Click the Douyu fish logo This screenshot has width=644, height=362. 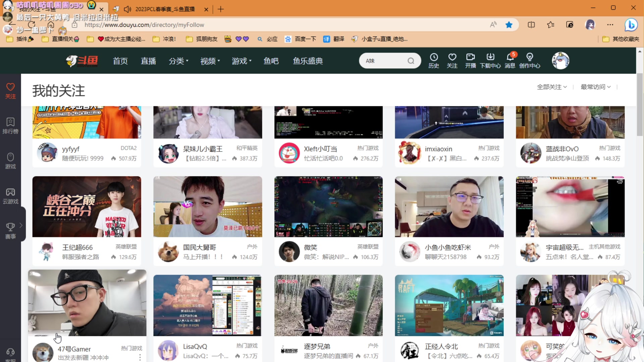pyautogui.click(x=82, y=61)
